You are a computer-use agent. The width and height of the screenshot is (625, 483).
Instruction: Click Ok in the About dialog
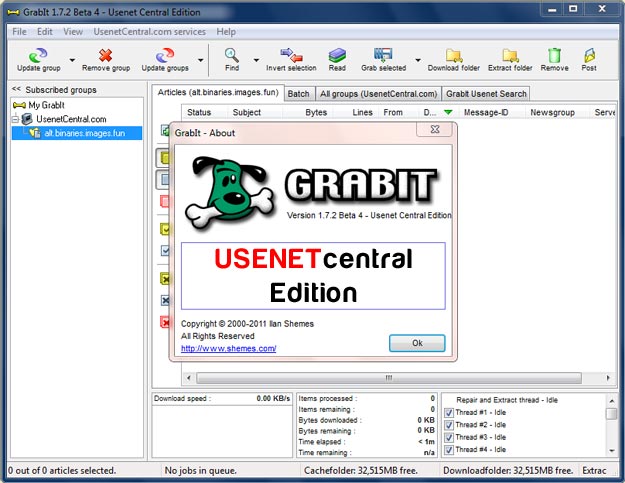[417, 343]
